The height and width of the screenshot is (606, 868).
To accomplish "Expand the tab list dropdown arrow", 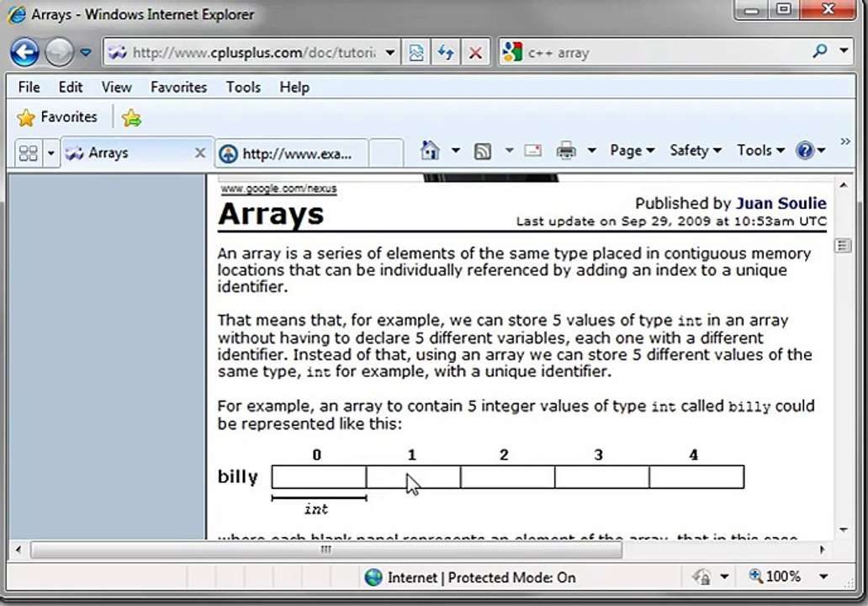I will [x=50, y=152].
